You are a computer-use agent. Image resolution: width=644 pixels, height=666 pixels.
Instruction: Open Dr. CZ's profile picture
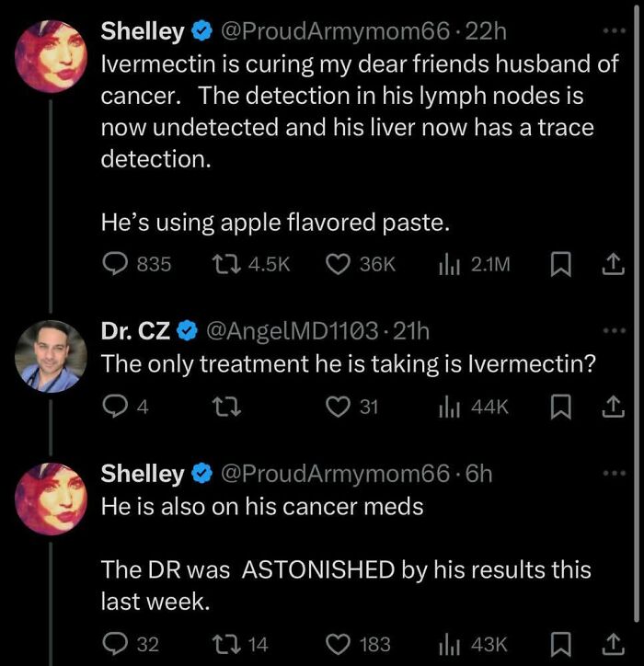[50, 356]
